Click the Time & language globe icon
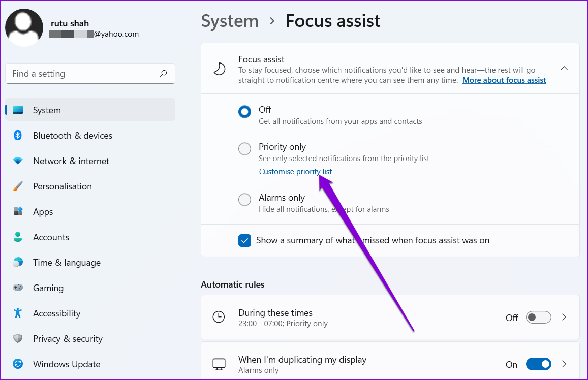This screenshot has height=380, width=588. (x=18, y=262)
